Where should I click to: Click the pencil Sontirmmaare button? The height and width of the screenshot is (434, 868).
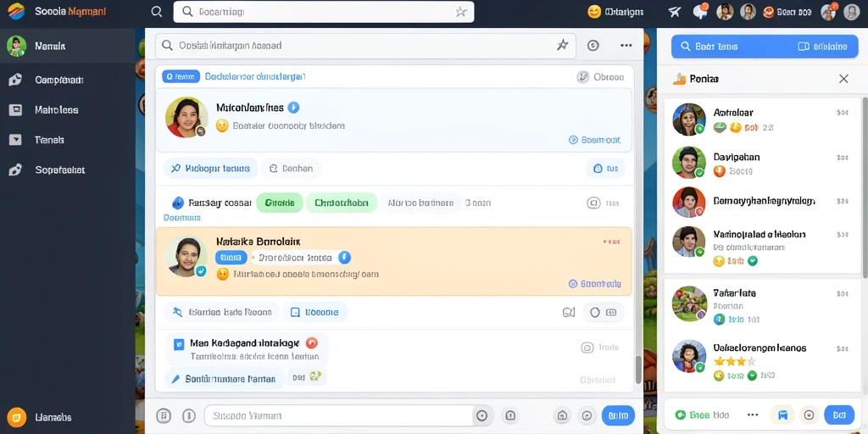(x=224, y=379)
